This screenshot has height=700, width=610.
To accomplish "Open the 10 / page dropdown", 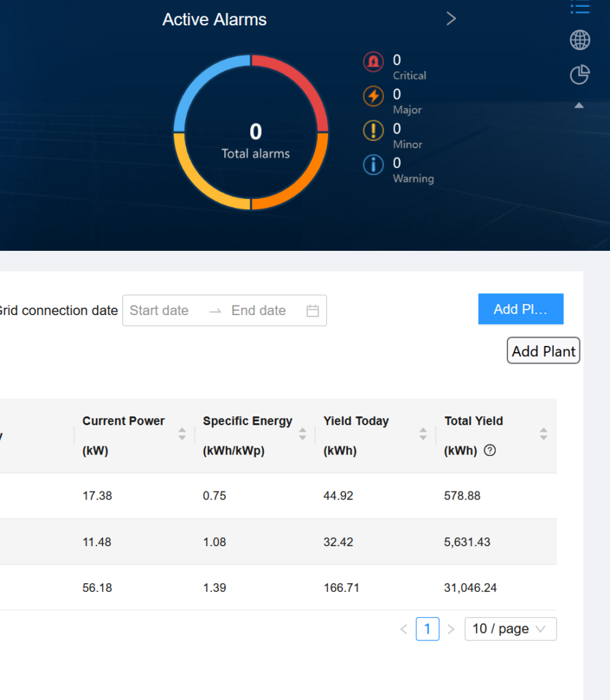I will tap(510, 629).
